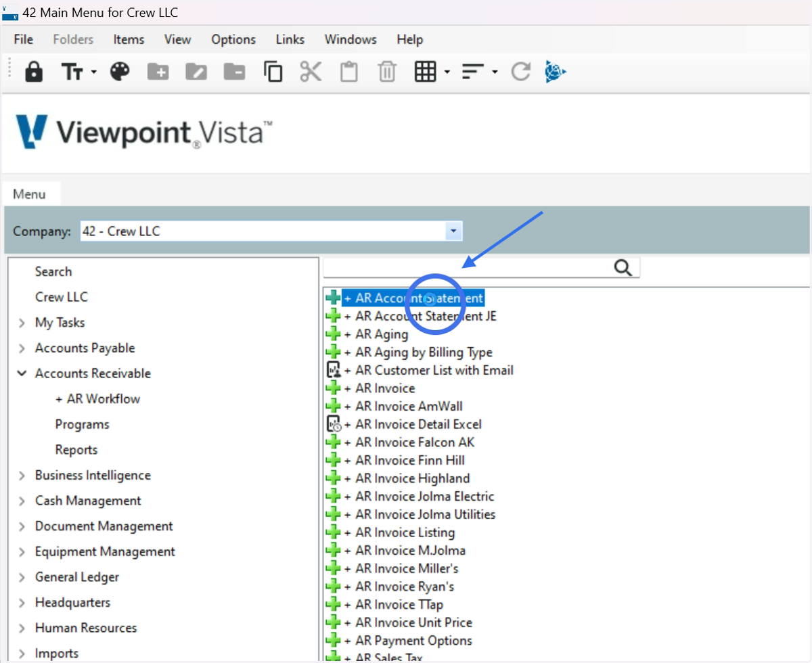
Task: Click the grid view icon
Action: (x=425, y=71)
